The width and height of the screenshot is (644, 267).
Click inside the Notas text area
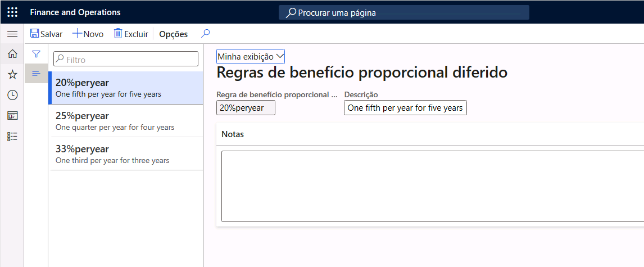433,187
